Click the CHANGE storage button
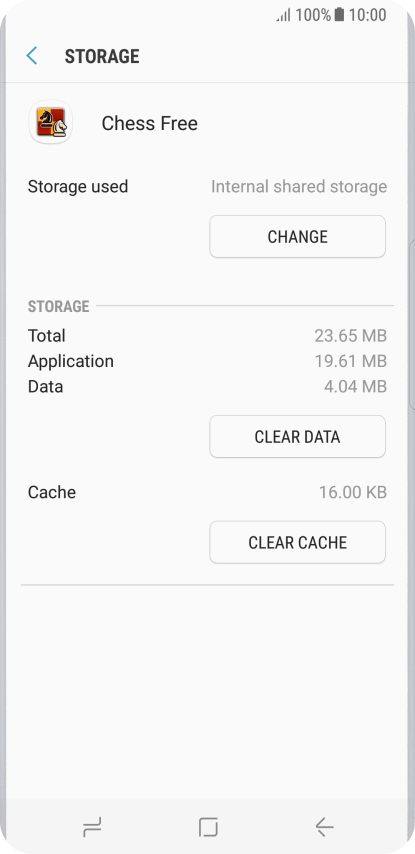Image resolution: width=415 pixels, height=854 pixels. point(297,236)
